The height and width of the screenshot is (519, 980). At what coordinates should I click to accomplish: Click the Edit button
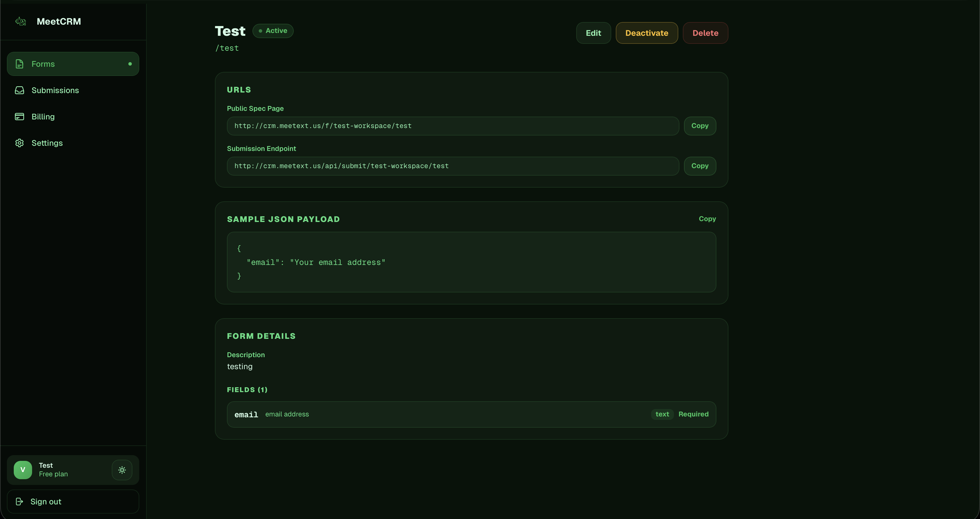coord(593,33)
